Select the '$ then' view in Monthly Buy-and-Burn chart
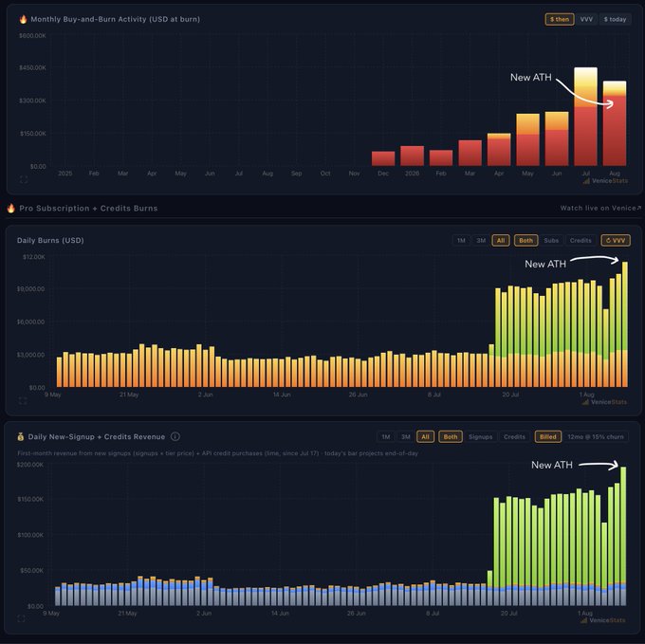This screenshot has width=645, height=644. 560,19
